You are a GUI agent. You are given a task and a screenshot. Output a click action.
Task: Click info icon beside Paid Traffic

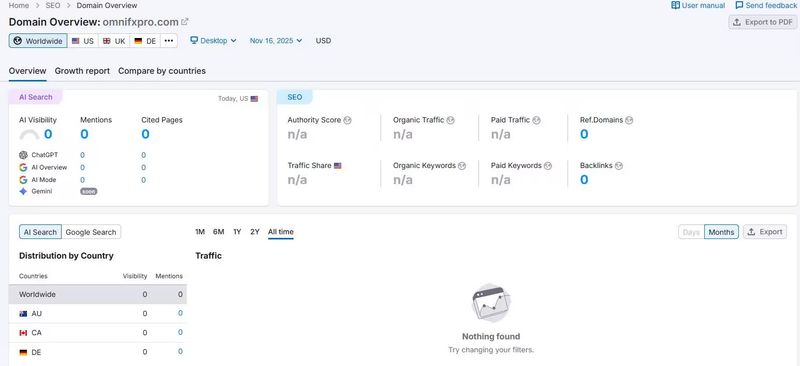coord(536,120)
